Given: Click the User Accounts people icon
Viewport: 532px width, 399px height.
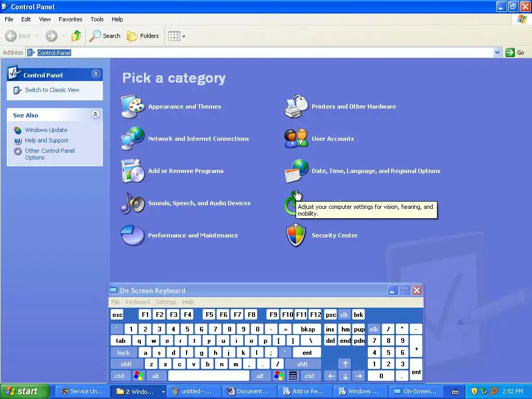Looking at the screenshot, I should [297, 138].
